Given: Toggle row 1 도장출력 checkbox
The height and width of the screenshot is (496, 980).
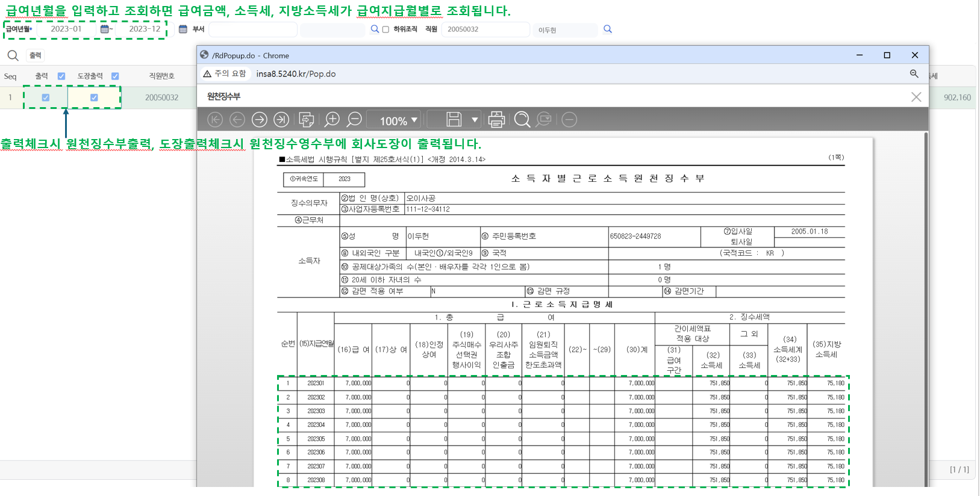Looking at the screenshot, I should [94, 98].
